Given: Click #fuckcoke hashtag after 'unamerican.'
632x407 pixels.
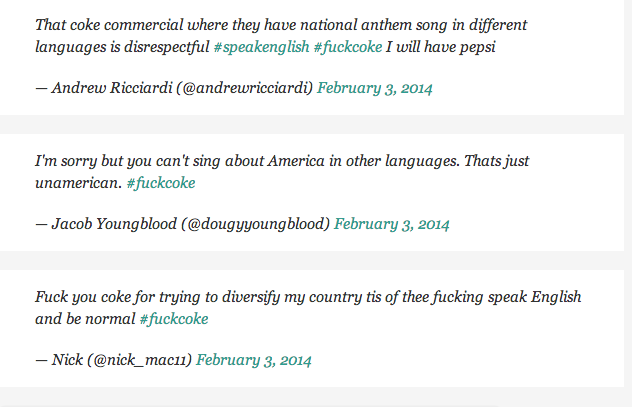Looking at the screenshot, I should tap(161, 184).
